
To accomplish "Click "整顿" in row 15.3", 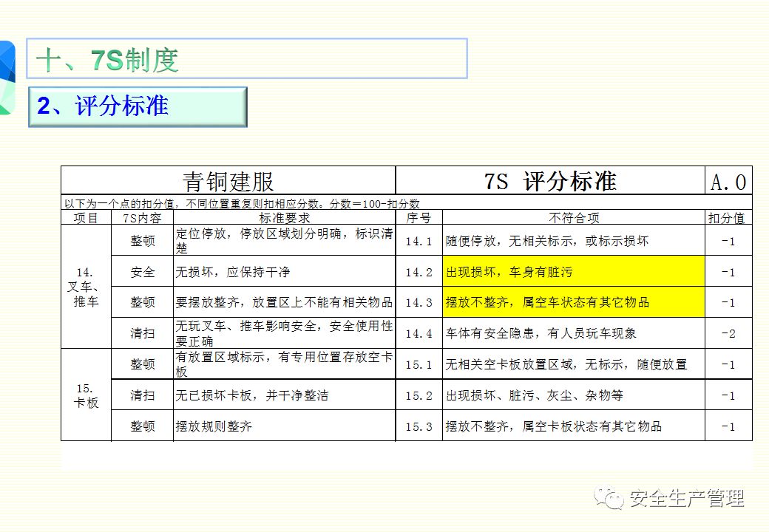I will 142,426.
